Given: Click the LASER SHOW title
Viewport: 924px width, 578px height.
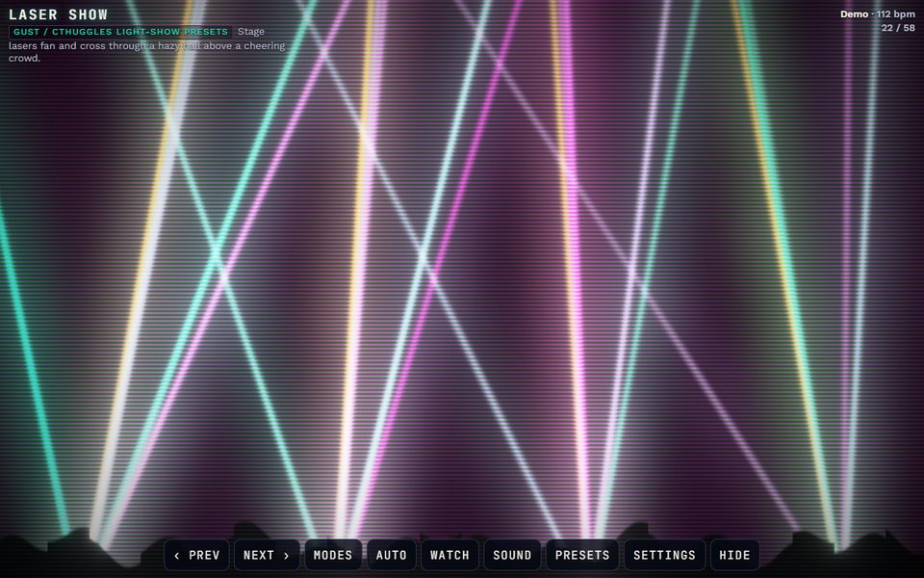Looking at the screenshot, I should tap(59, 14).
